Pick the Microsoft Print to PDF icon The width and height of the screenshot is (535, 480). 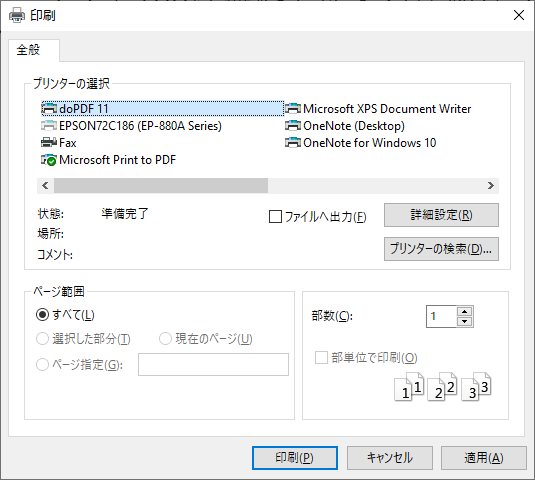(x=49, y=160)
